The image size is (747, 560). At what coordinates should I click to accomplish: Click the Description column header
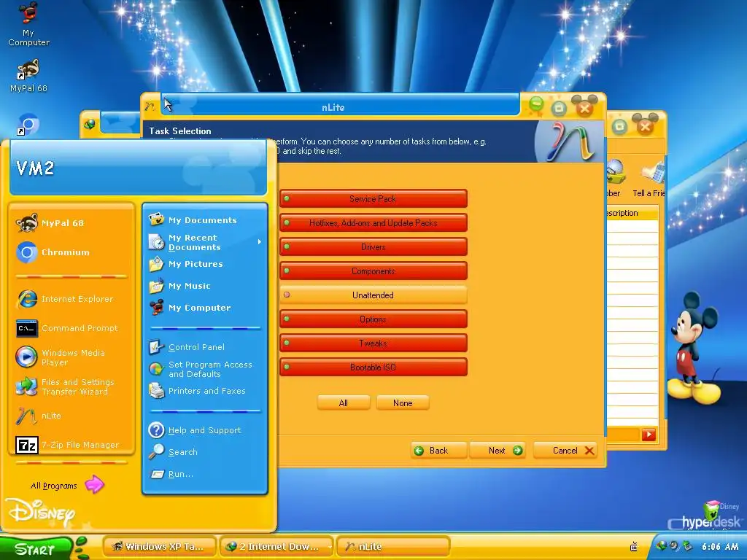pyautogui.click(x=632, y=213)
